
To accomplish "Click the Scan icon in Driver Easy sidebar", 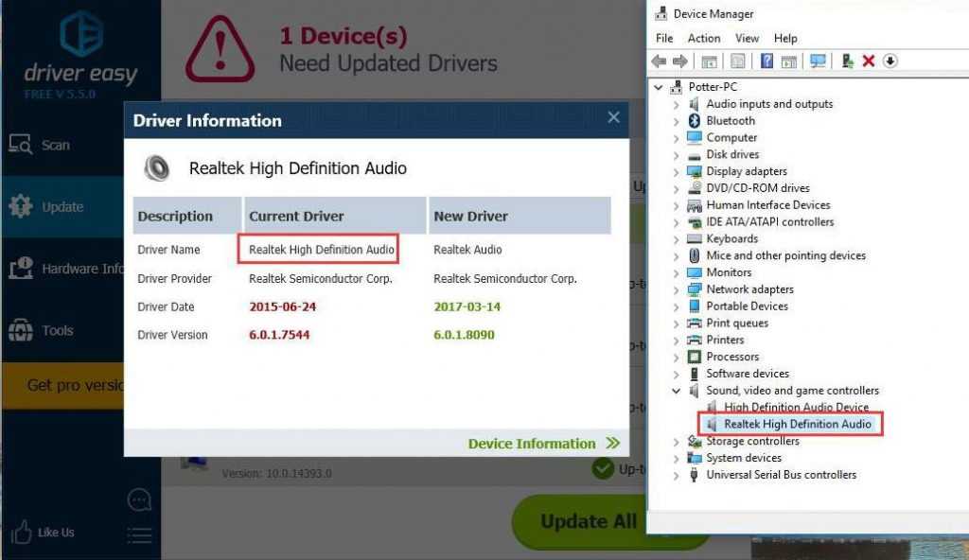I will pos(21,145).
